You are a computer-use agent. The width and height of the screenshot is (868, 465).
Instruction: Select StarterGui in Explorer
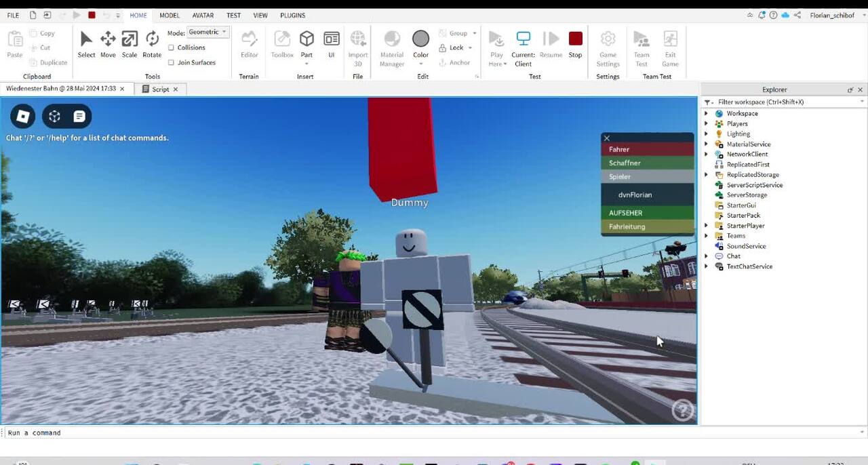tap(741, 205)
